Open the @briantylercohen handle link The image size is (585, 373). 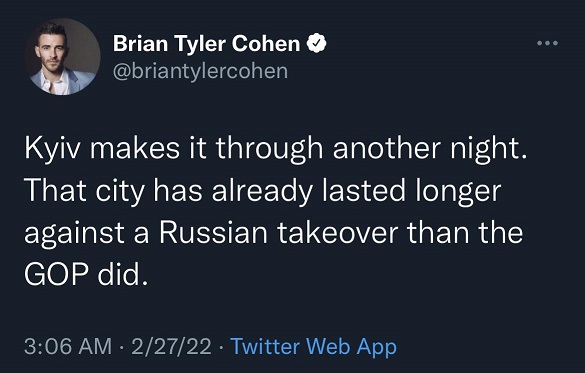pyautogui.click(x=200, y=71)
